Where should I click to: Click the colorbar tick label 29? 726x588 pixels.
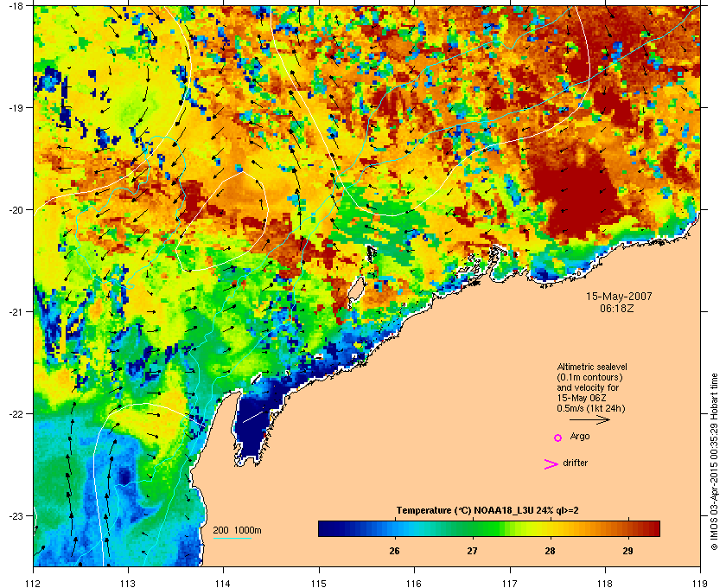(x=627, y=551)
